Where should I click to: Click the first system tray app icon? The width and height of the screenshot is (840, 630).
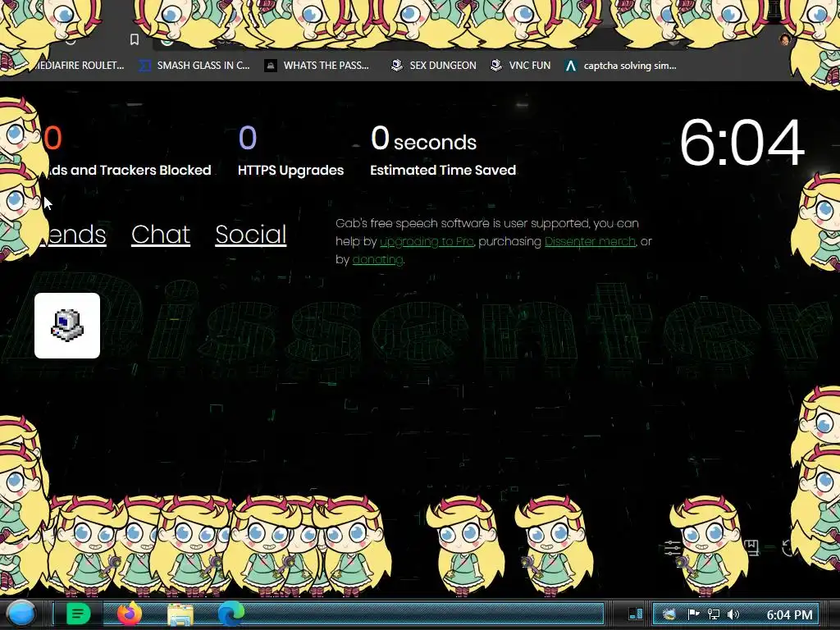click(669, 614)
